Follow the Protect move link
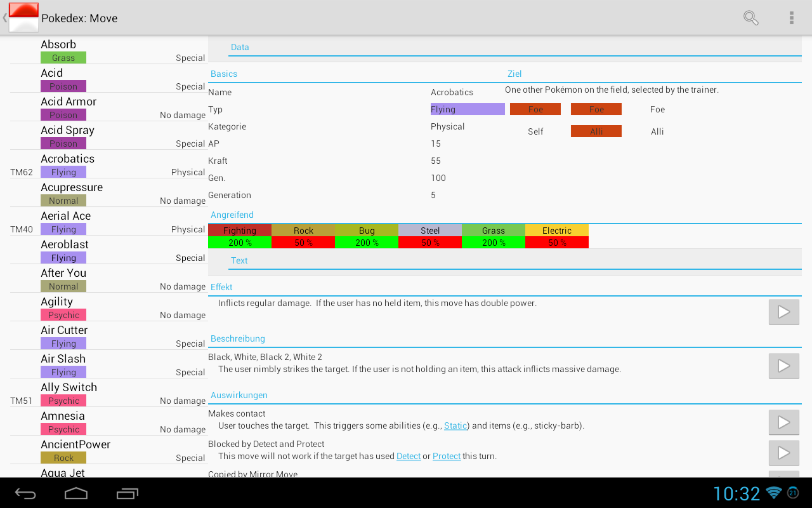This screenshot has width=812, height=508. click(x=447, y=456)
